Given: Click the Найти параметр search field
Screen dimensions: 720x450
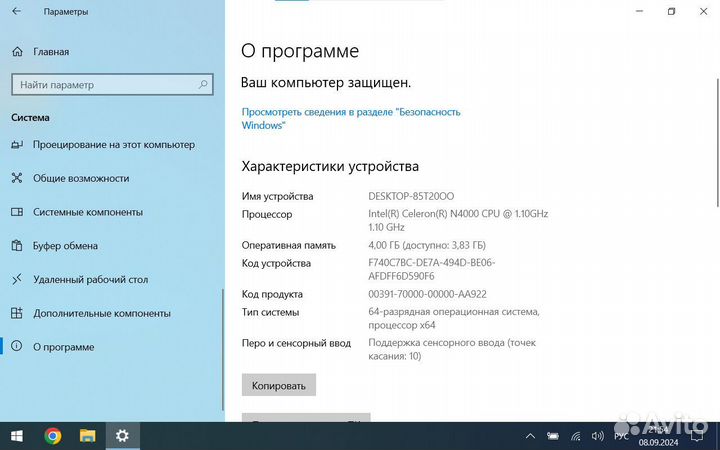Looking at the screenshot, I should pyautogui.click(x=112, y=84).
